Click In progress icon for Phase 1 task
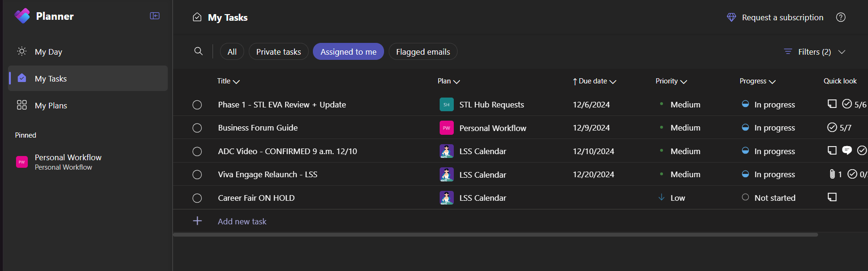This screenshot has height=271, width=868. pyautogui.click(x=745, y=104)
